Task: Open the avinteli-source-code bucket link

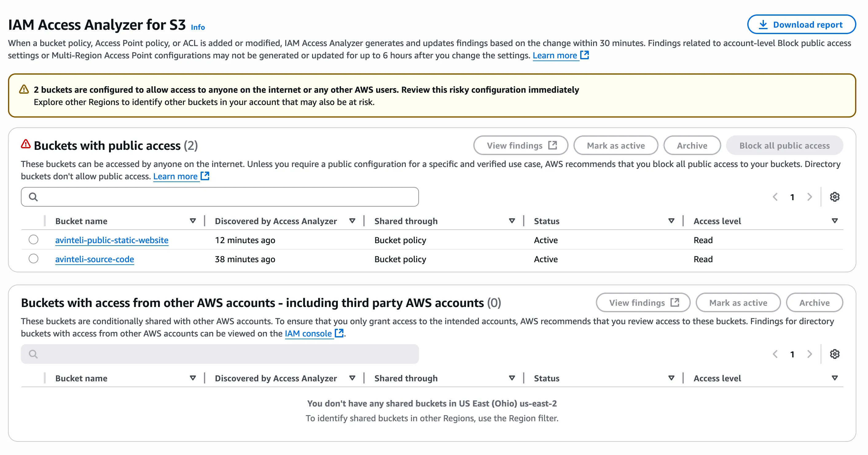Action: [x=94, y=259]
